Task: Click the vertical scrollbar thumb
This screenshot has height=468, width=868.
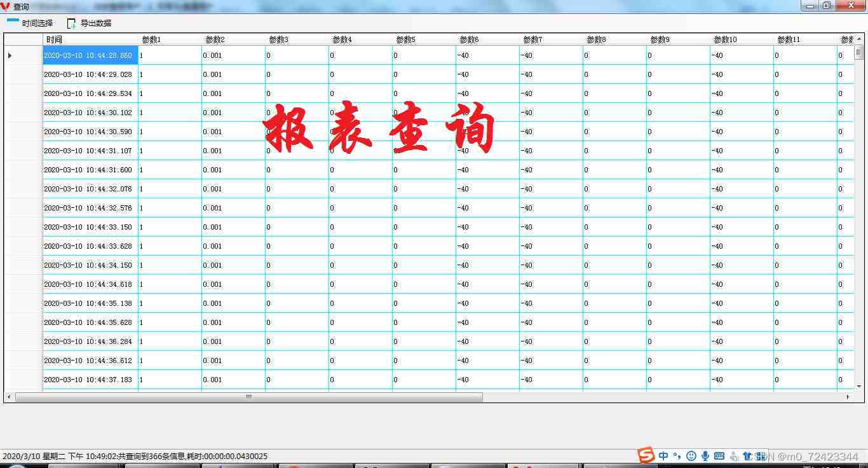Action: click(x=859, y=52)
